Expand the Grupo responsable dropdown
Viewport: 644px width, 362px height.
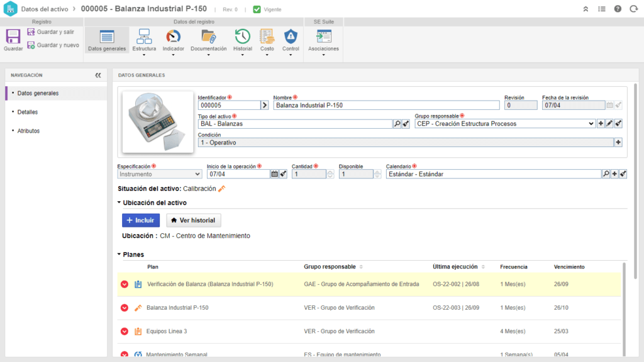pos(591,124)
